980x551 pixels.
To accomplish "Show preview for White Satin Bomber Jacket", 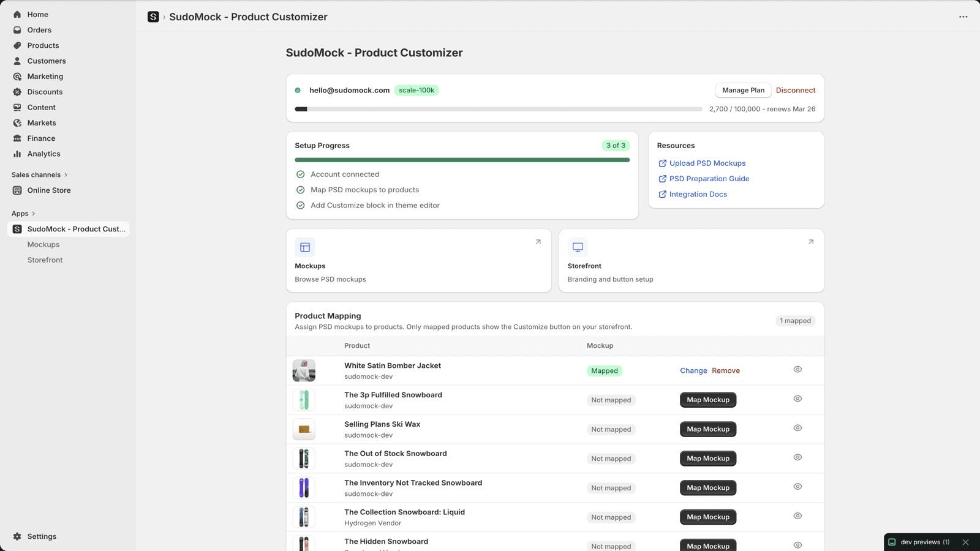I will click(797, 369).
